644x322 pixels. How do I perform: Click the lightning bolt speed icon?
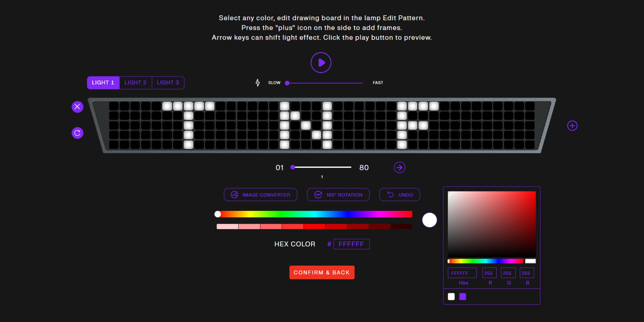[x=258, y=83]
